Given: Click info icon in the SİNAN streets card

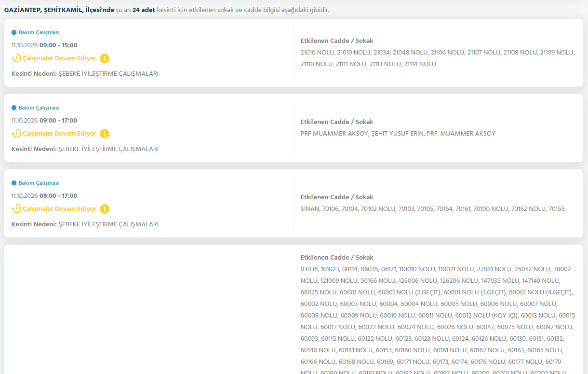Looking at the screenshot, I should [105, 209].
